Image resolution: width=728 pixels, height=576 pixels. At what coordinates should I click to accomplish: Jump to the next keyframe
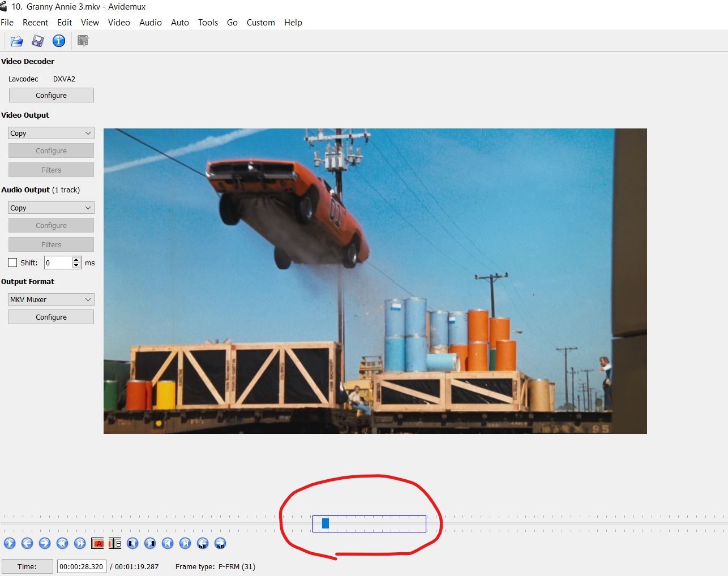80,543
